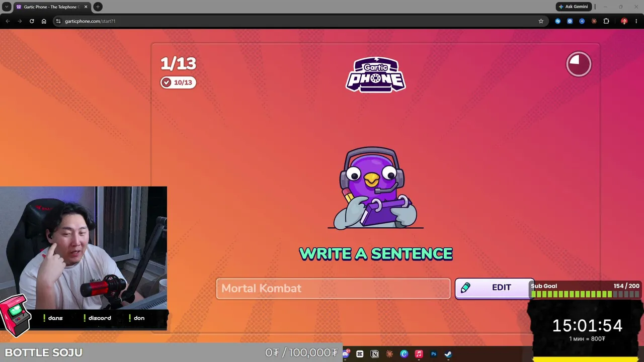The image size is (644, 362).
Task: Open the tab search dropdown arrow
Action: (x=7, y=7)
